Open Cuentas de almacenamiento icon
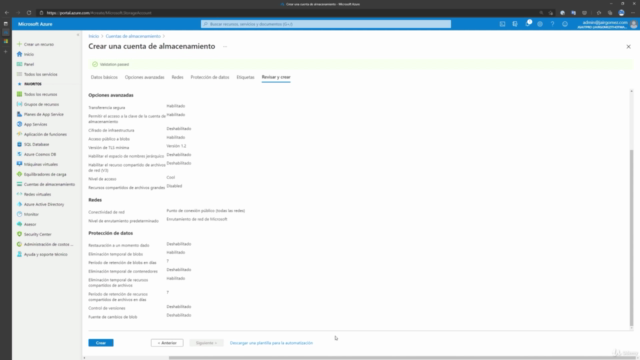 click(19, 184)
